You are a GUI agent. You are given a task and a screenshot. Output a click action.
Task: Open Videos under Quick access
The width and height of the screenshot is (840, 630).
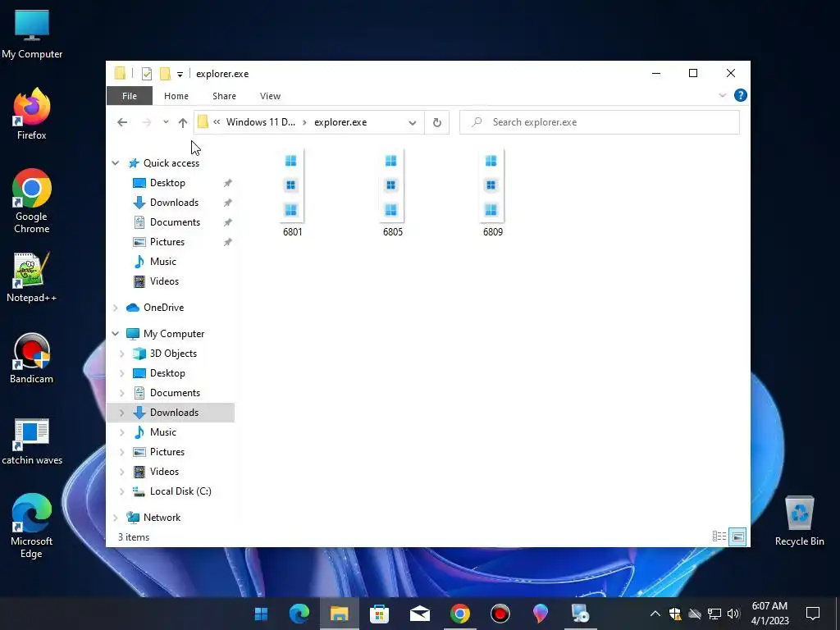coord(164,281)
